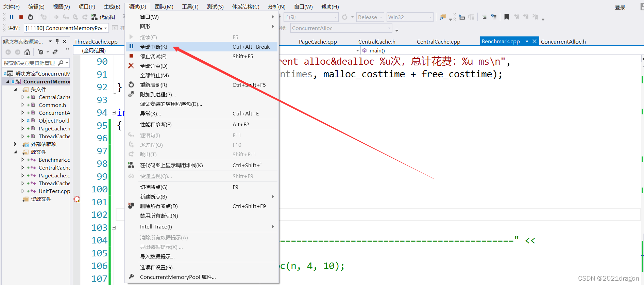Screen dimensions: 644x285
Task: Select UnitTest.cpp in Solution Explorer
Action: coord(54,191)
